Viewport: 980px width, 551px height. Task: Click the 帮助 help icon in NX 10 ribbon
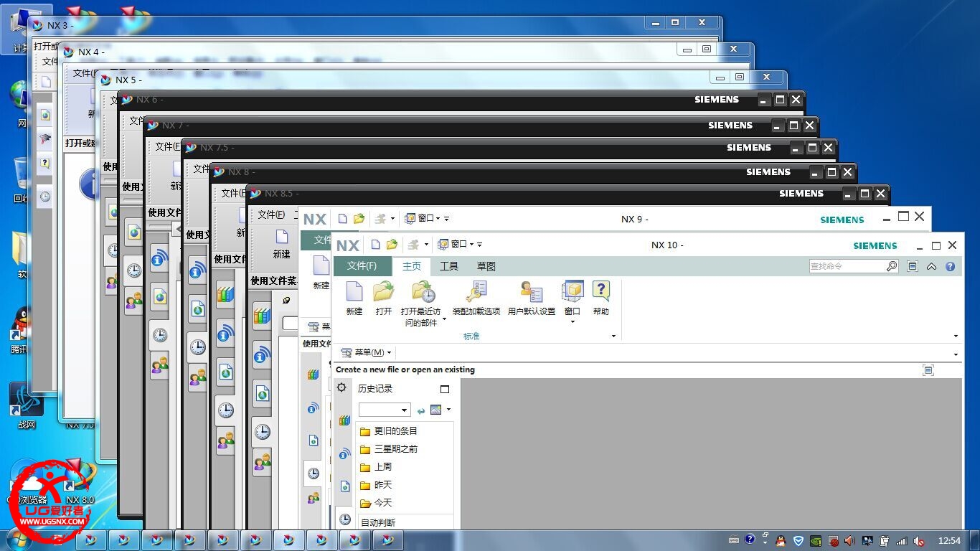pos(601,292)
